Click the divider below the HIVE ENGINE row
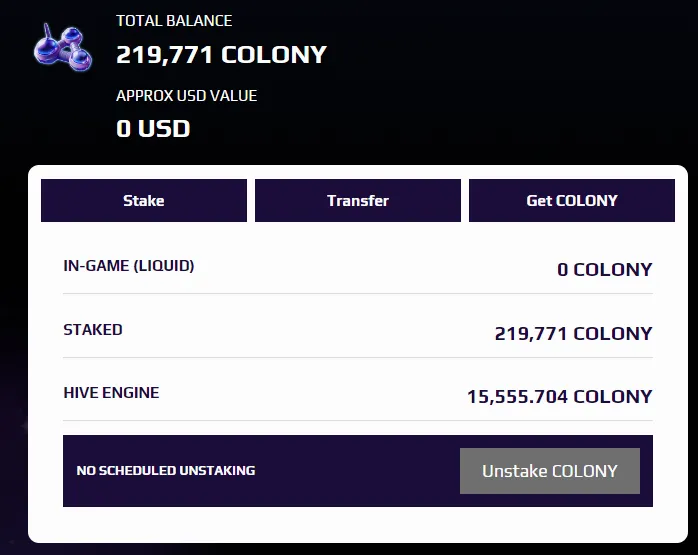This screenshot has height=555, width=698. (x=358, y=420)
